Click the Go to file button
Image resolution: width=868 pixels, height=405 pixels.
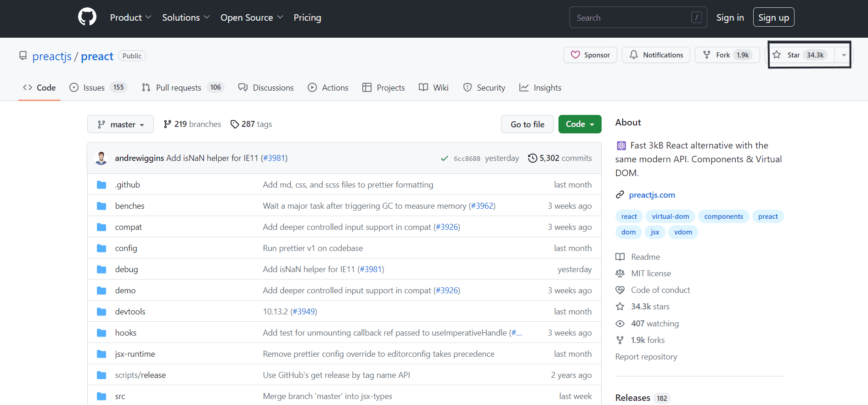coord(527,124)
